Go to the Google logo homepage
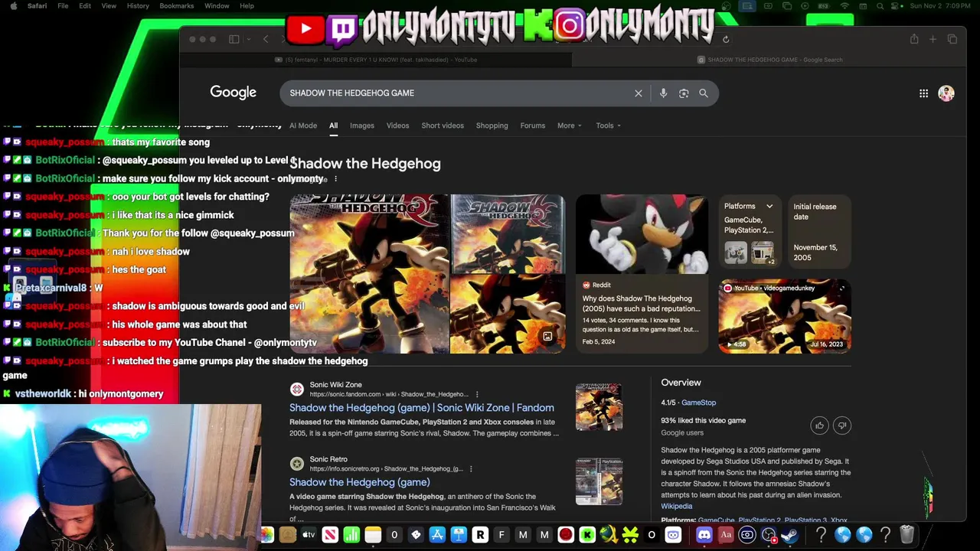Image resolution: width=980 pixels, height=551 pixels. click(234, 93)
